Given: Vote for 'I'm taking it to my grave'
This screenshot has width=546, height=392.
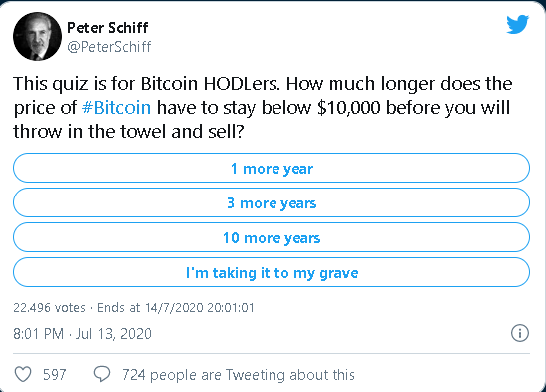Looking at the screenshot, I should click(x=272, y=272).
